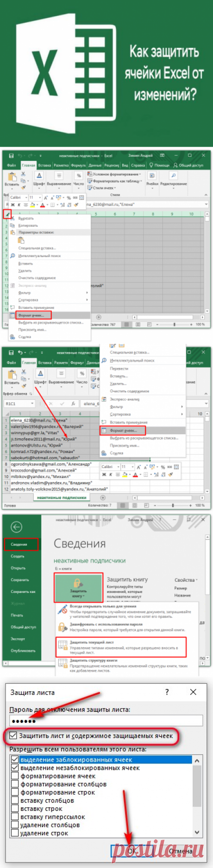Select Создать in the backstage sidebar
The image size is (213, 868).
pyautogui.click(x=18, y=556)
